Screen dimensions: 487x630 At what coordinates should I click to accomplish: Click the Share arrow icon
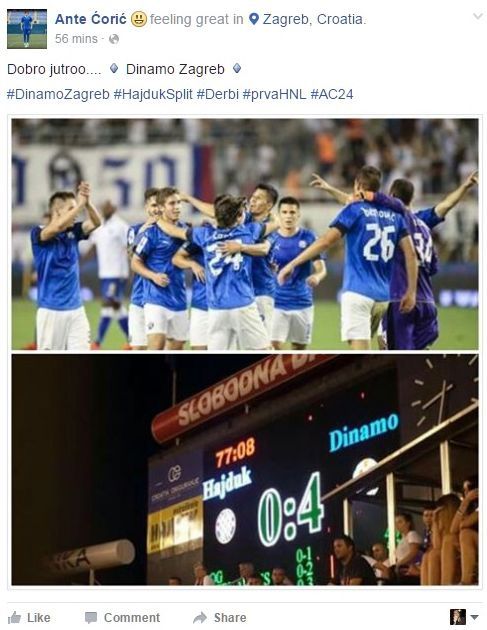pos(200,618)
